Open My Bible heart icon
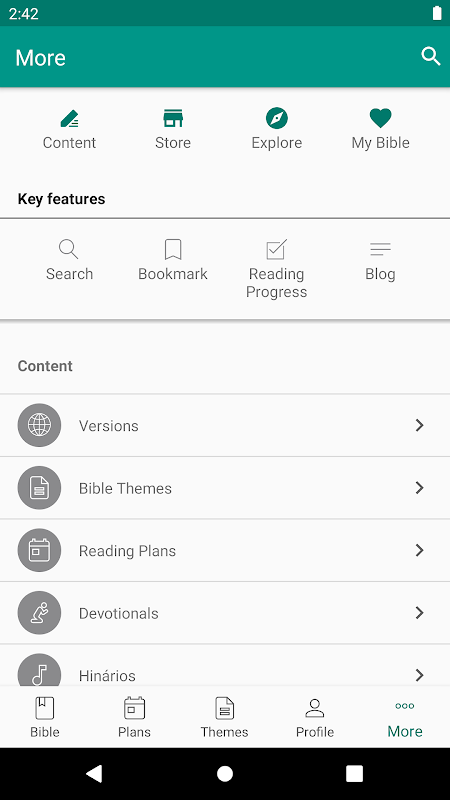The image size is (450, 800). 381,118
